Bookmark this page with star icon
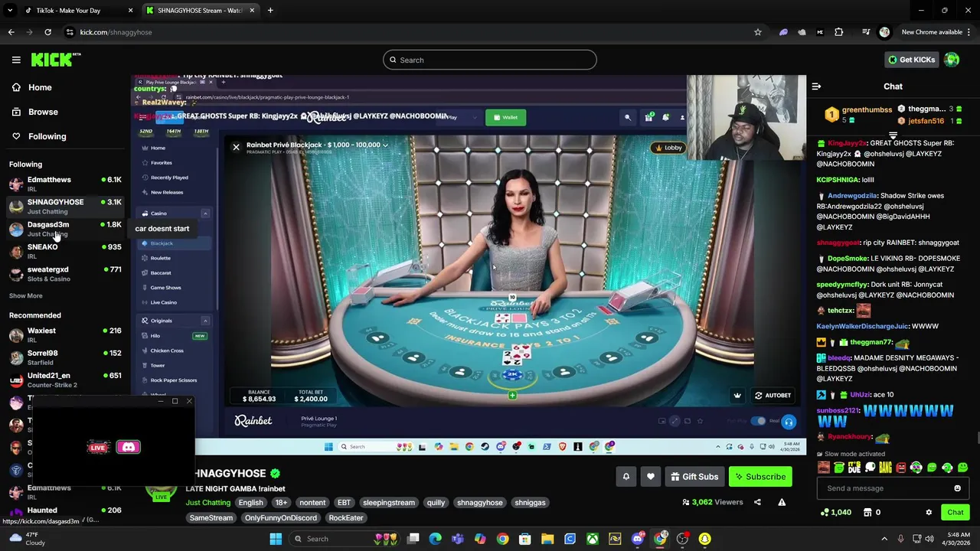This screenshot has width=980, height=551. pos(758,32)
